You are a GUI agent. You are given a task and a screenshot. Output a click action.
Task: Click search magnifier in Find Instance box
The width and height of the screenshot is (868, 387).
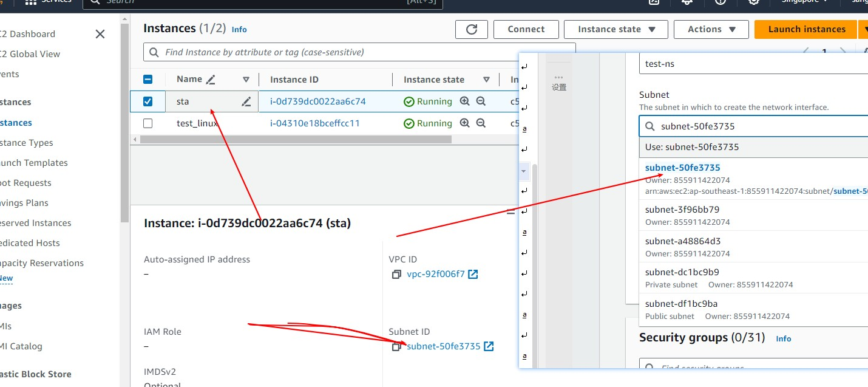tap(154, 52)
